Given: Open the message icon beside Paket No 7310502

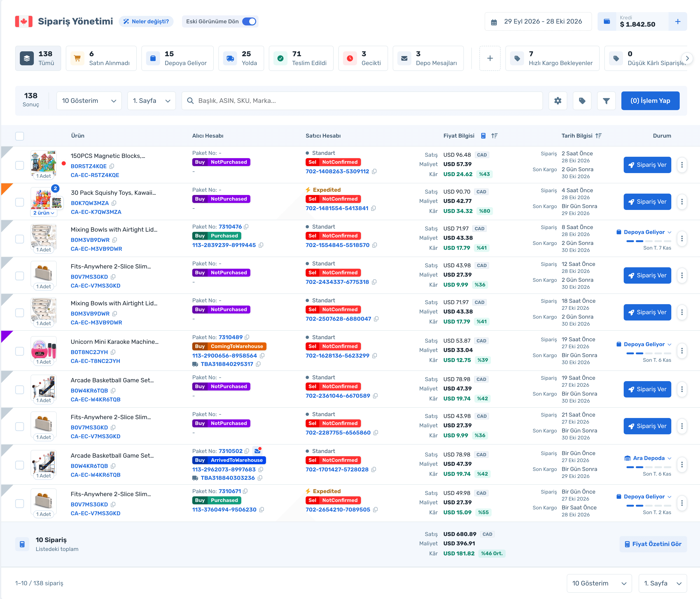Looking at the screenshot, I should point(258,451).
